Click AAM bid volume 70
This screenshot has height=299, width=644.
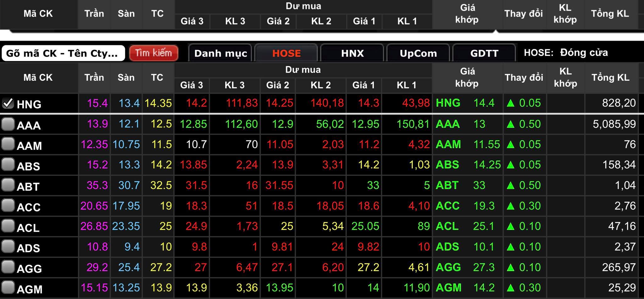point(252,144)
